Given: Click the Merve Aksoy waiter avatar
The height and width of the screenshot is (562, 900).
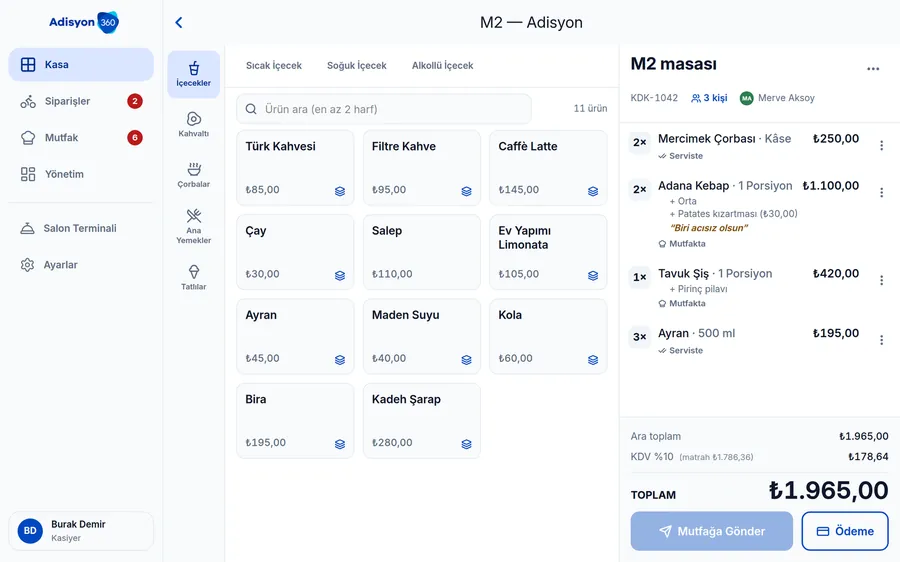Looking at the screenshot, I should pos(746,98).
